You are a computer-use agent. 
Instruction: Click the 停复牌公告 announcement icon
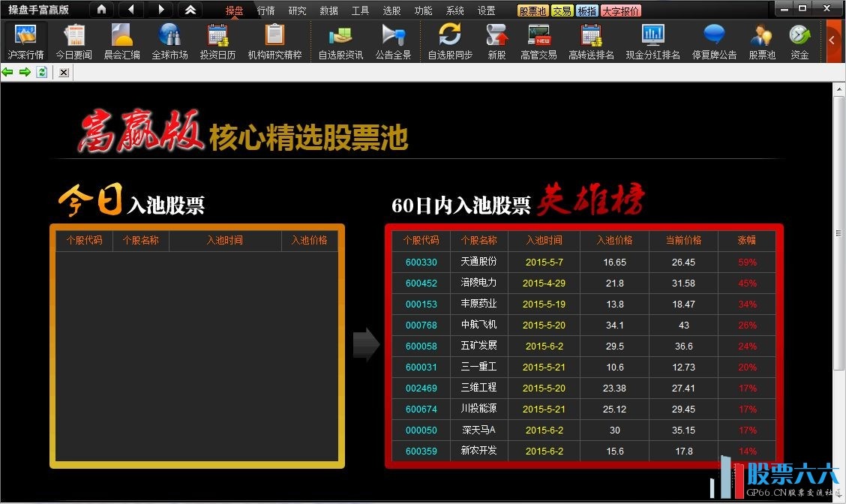(x=714, y=41)
